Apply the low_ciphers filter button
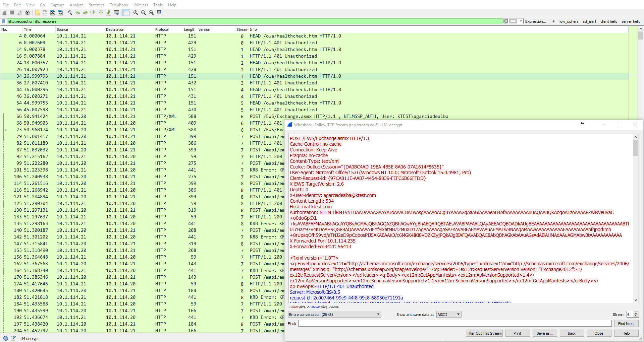 tap(569, 21)
